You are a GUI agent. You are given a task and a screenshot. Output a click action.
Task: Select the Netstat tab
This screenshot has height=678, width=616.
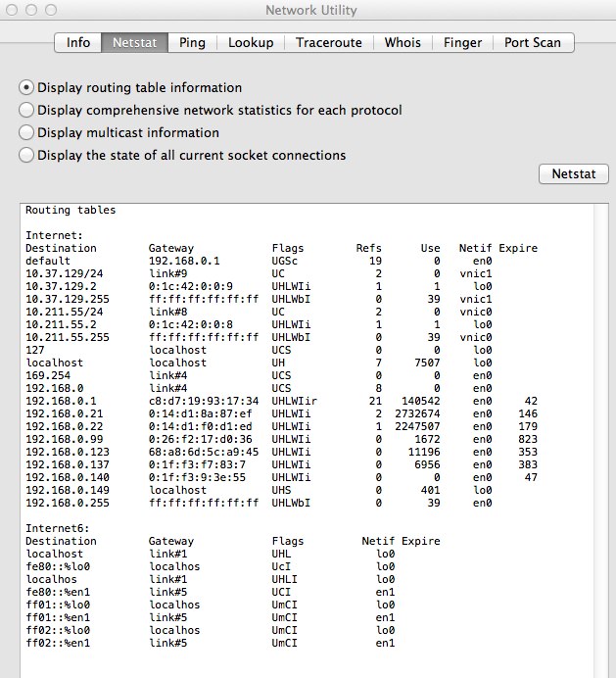tap(134, 42)
